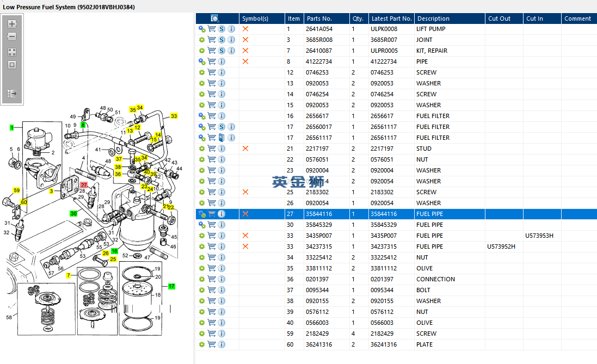Click the Cut Out column header
Viewport: 597px width, 364px height.
coord(504,18)
